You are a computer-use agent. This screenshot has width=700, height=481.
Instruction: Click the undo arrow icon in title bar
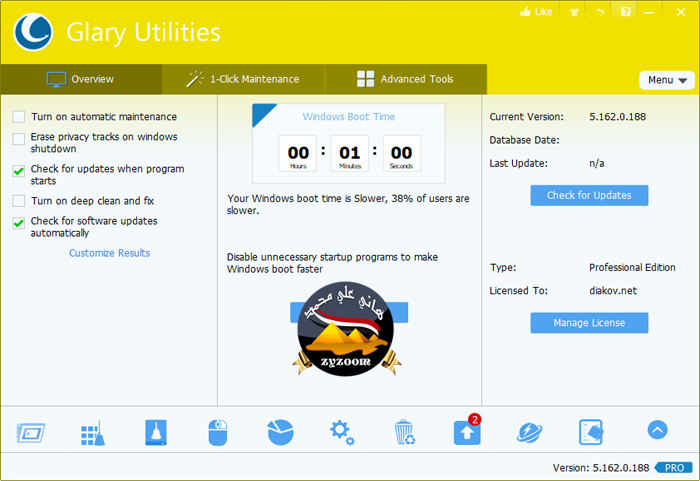pos(600,12)
